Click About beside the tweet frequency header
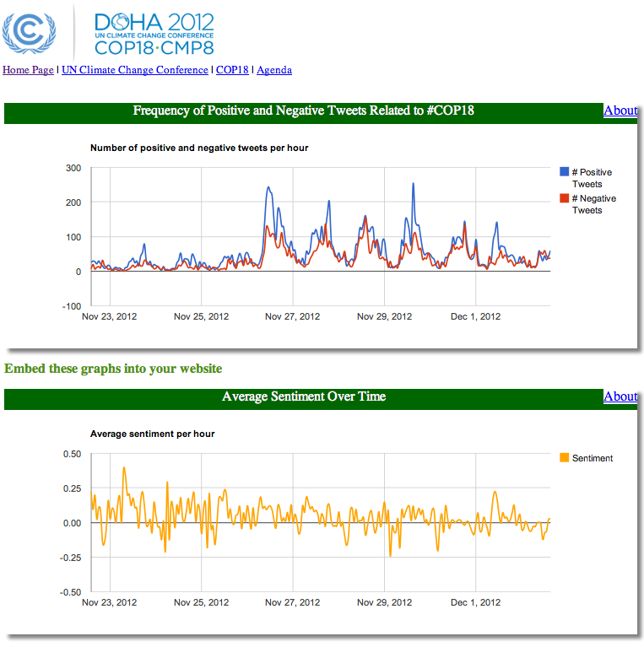 click(x=620, y=111)
